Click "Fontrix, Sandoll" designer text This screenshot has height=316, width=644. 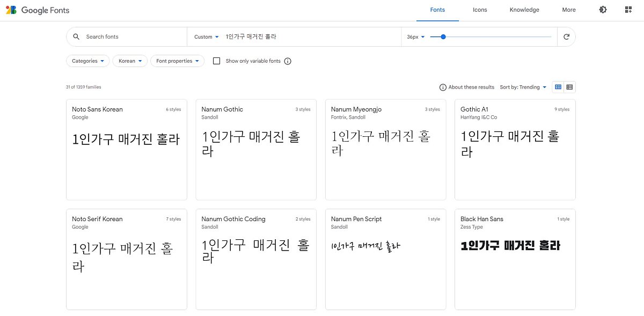348,117
